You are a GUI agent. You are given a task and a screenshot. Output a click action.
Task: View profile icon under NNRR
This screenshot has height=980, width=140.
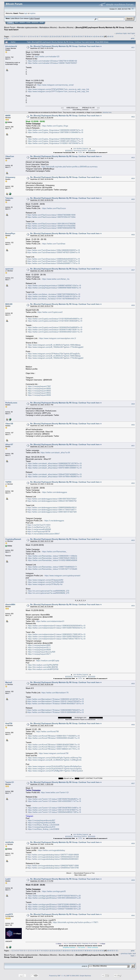pos(7,134)
